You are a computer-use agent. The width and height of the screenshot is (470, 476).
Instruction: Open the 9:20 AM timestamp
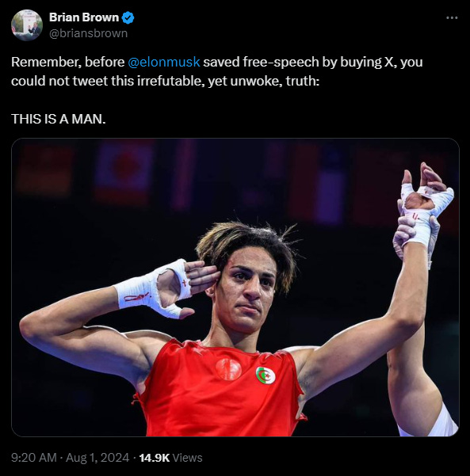coord(34,458)
